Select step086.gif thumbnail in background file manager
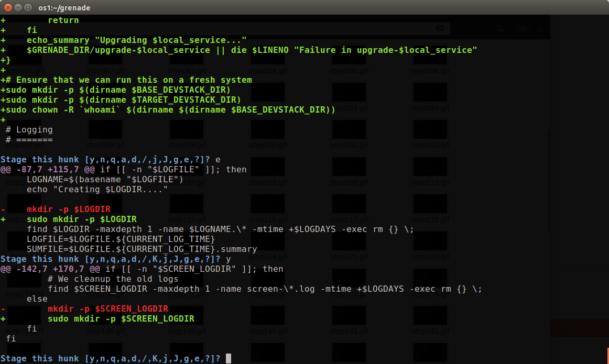This screenshot has height=364, width=609. pyautogui.click(x=430, y=55)
